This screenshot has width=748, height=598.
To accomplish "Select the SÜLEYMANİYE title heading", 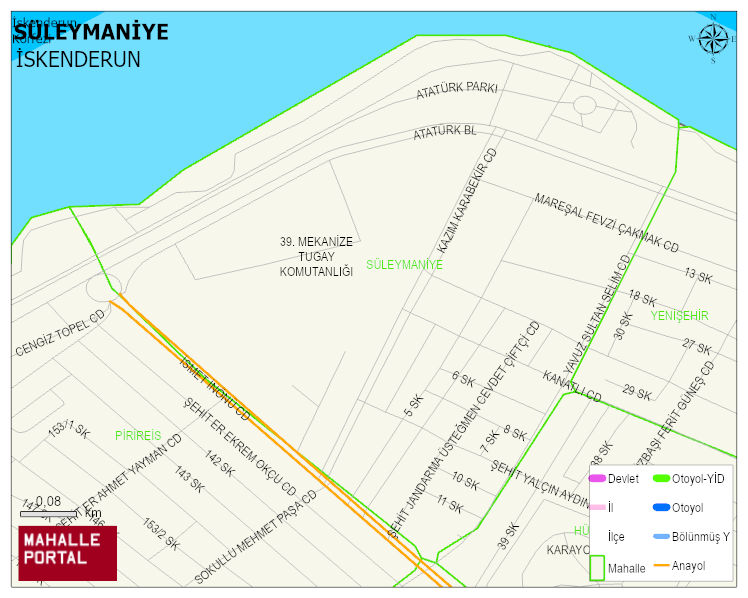I will (91, 32).
